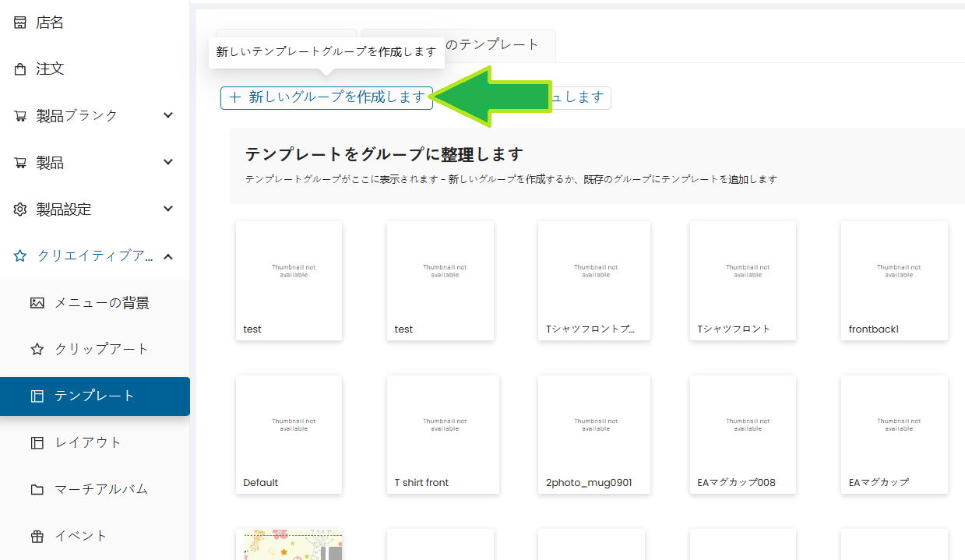The width and height of the screenshot is (965, 560).
Task: Switch to the partially hidden のテンプレート tab
Action: tap(498, 44)
